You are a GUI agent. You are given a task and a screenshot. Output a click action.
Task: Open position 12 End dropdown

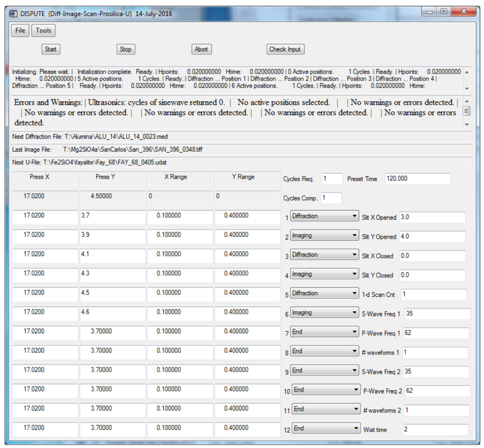[326, 429]
